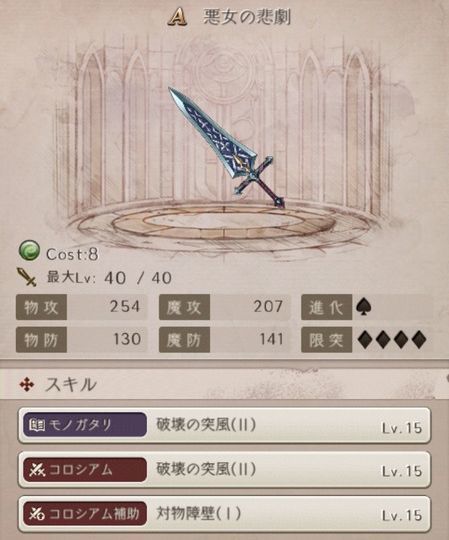Click the 物攻 stat label
449x540 pixels.
point(41,307)
